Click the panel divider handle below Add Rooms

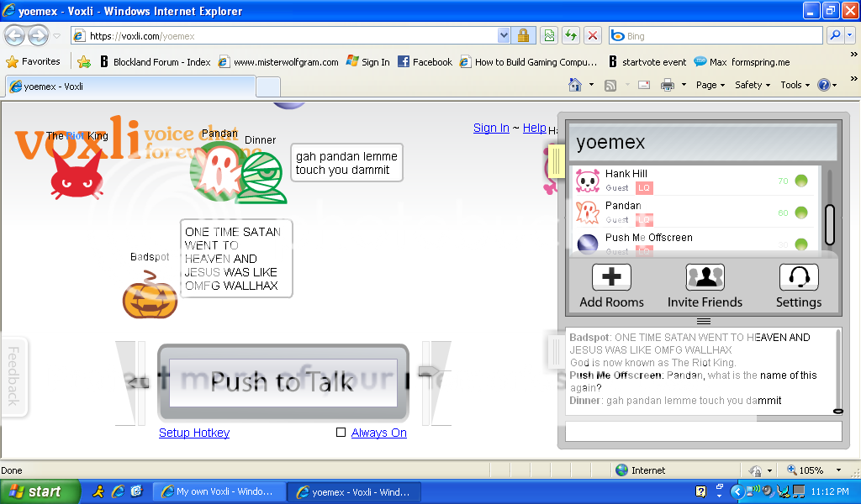704,322
